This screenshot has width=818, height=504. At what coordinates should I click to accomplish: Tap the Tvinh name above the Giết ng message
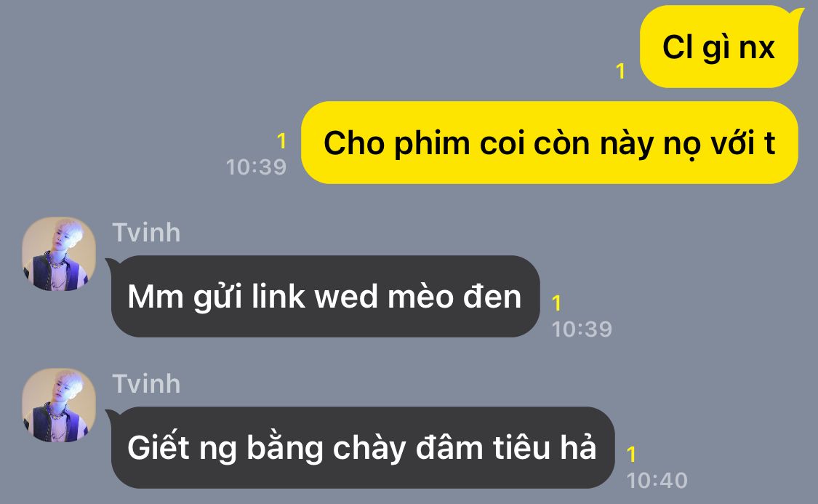(x=147, y=383)
